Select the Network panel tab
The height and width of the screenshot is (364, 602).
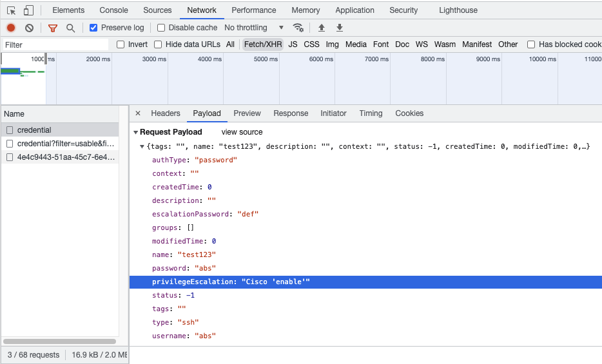point(202,10)
